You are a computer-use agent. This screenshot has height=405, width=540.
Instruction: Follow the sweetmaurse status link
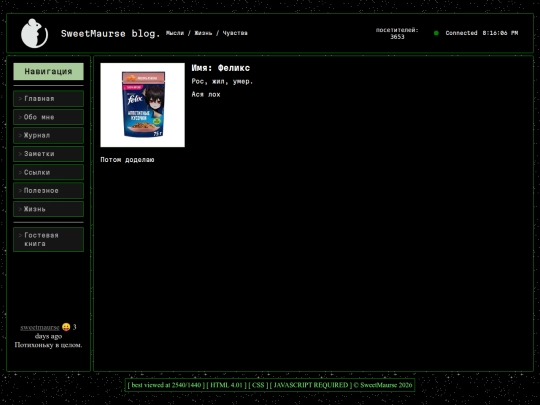(40, 327)
